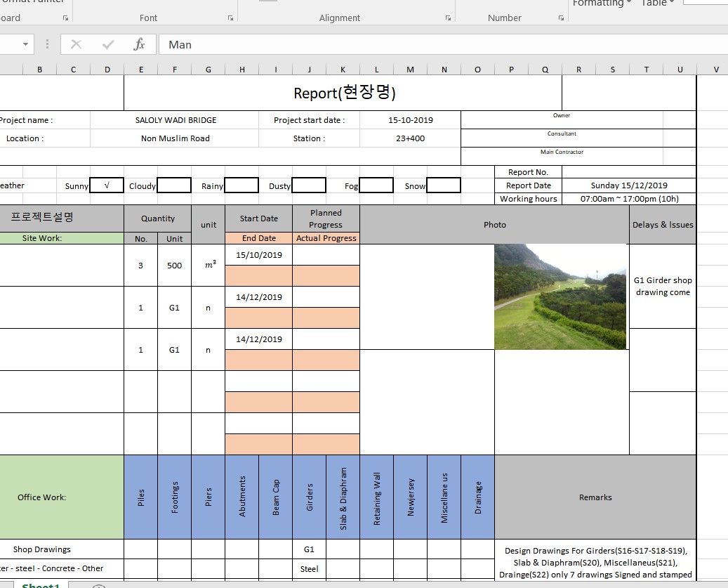Open the Insert Function fx button
The image size is (728, 588).
(x=139, y=44)
